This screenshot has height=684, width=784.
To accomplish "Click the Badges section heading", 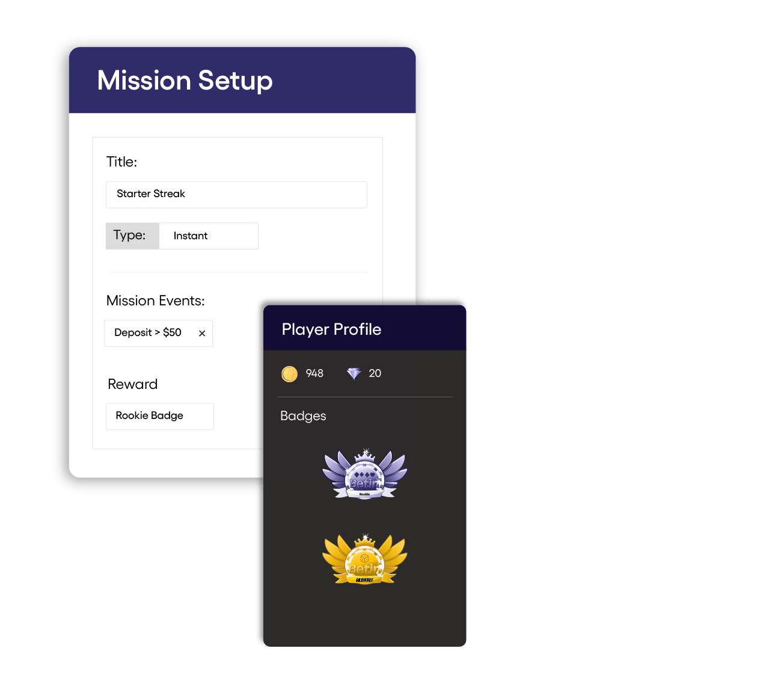I will [x=303, y=416].
